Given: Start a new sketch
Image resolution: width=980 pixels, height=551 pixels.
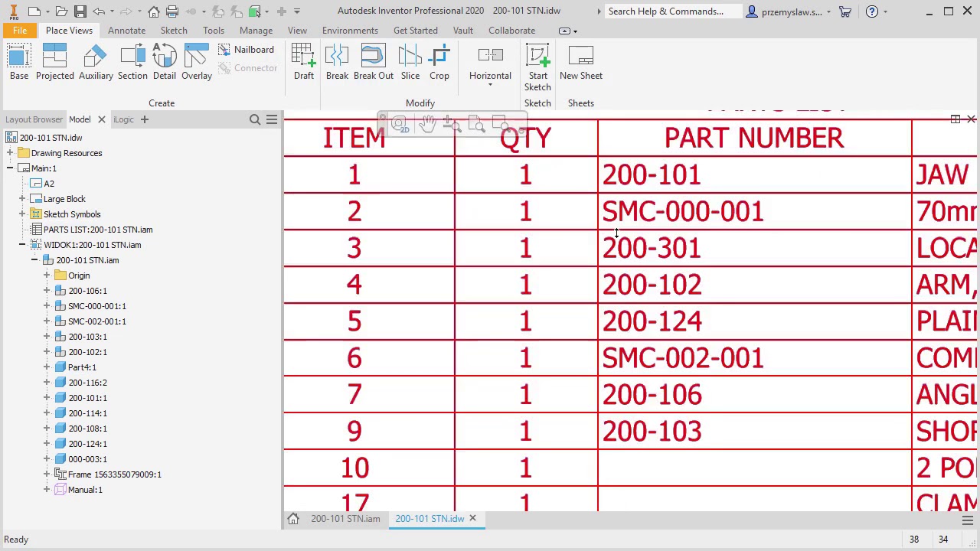Looking at the screenshot, I should pyautogui.click(x=537, y=67).
